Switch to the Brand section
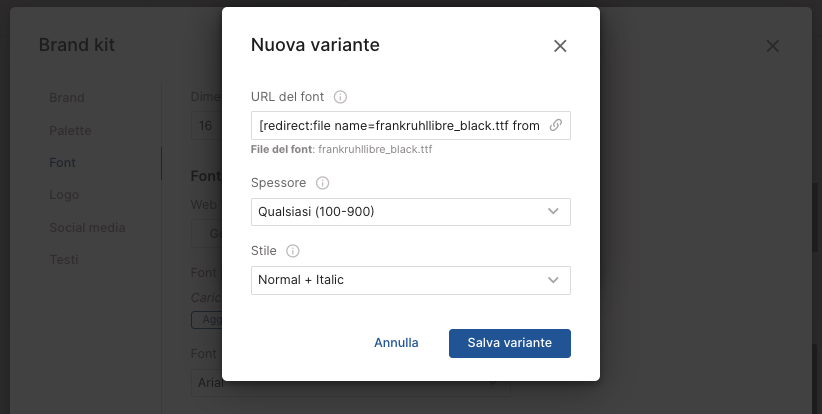The image size is (822, 414). pos(67,98)
